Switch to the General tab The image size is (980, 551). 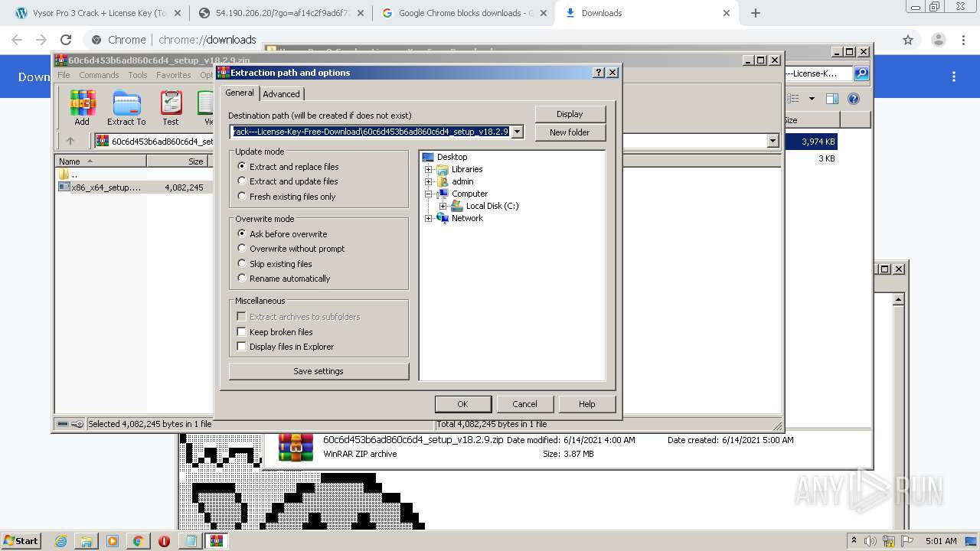pyautogui.click(x=240, y=93)
